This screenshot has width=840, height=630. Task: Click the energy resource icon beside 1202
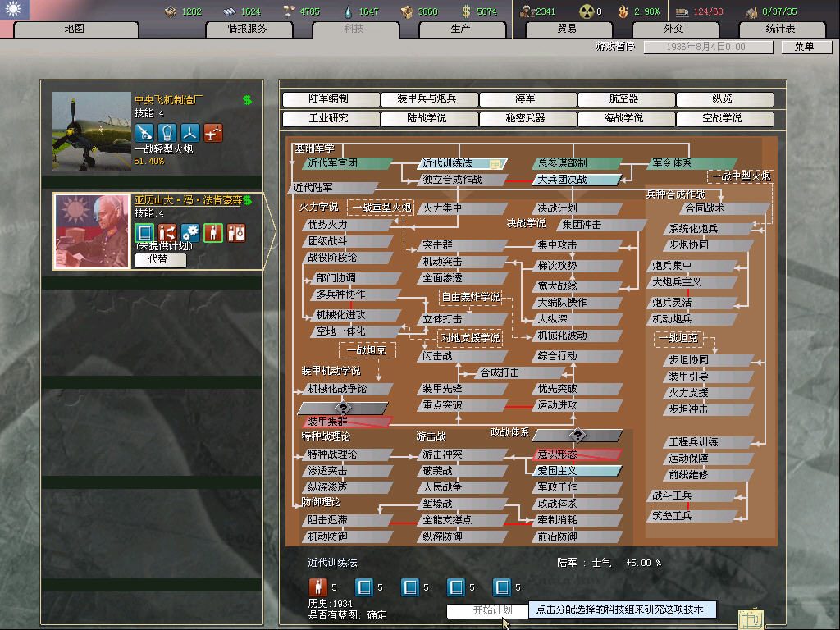[171, 11]
